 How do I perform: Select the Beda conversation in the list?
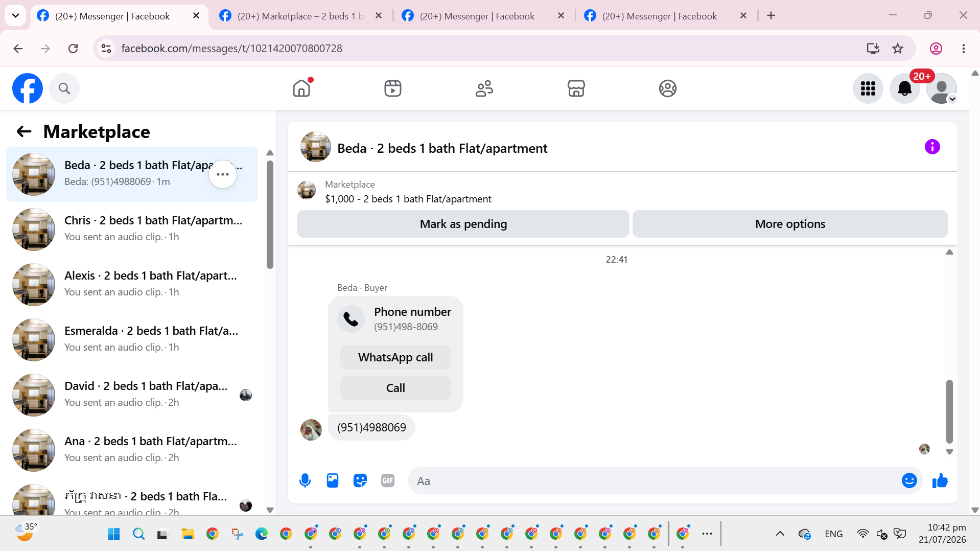tap(132, 174)
